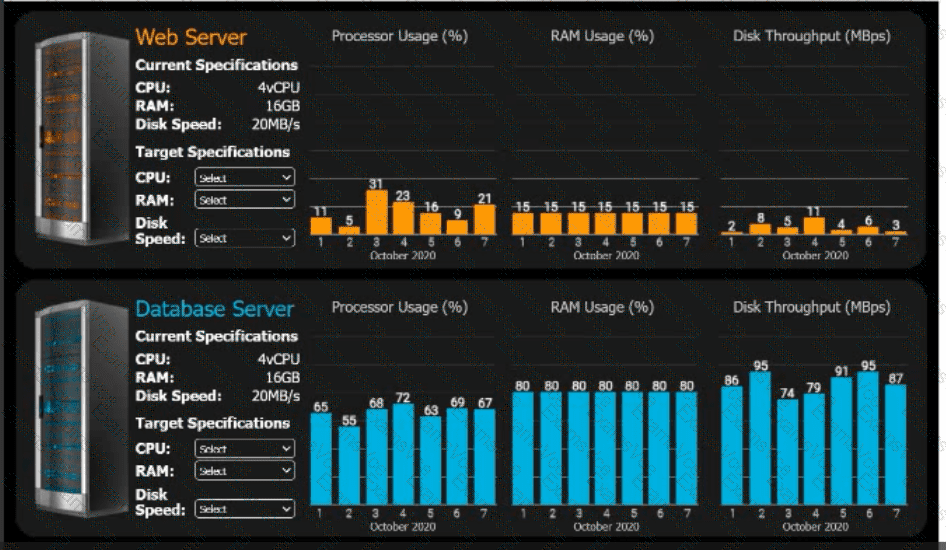Open Web Server target CPU dropdown

coord(244,177)
